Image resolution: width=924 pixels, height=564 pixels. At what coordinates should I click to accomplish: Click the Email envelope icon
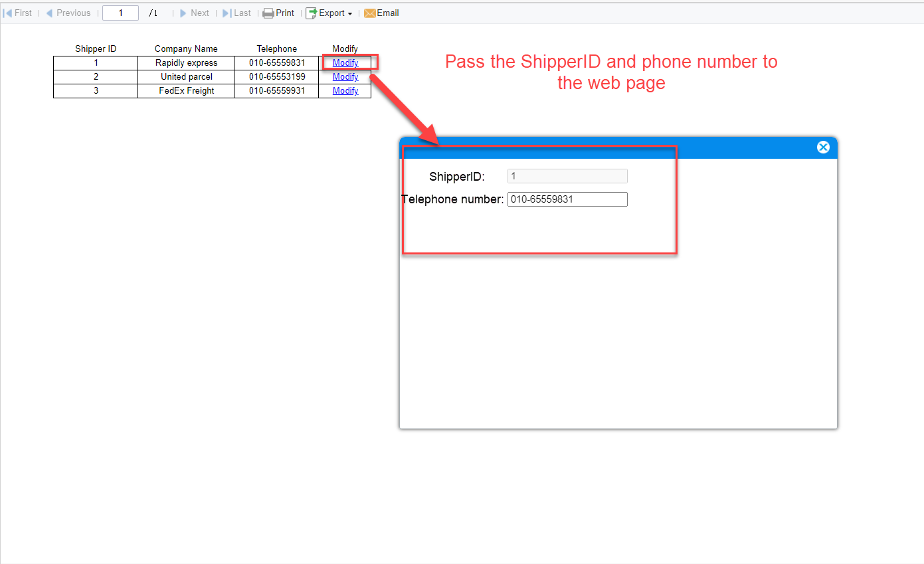[370, 13]
